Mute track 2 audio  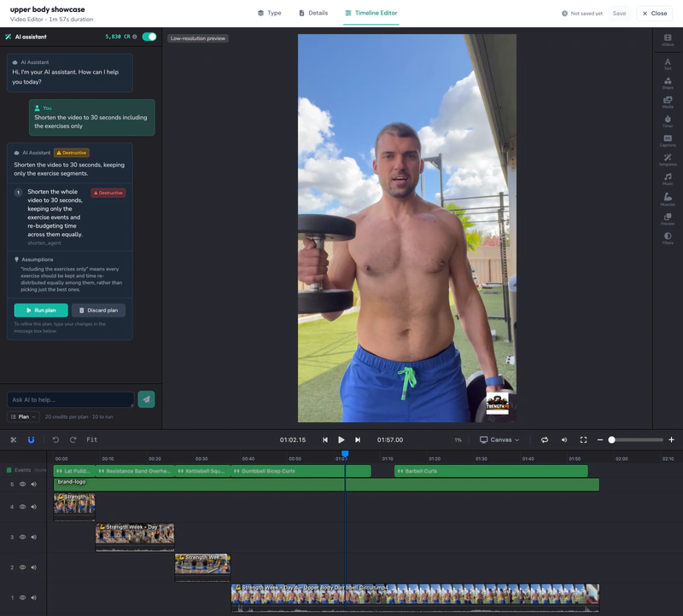33,567
